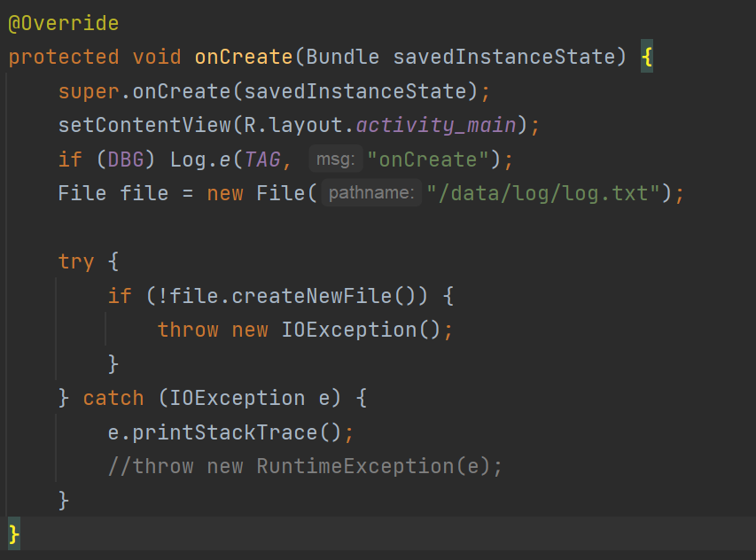This screenshot has height=560, width=756.
Task: Click the 'super' keyword
Action: coord(89,91)
